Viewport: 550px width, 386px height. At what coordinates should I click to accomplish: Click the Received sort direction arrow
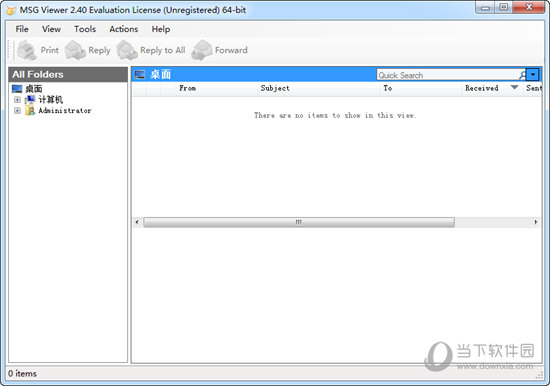pyautogui.click(x=514, y=87)
